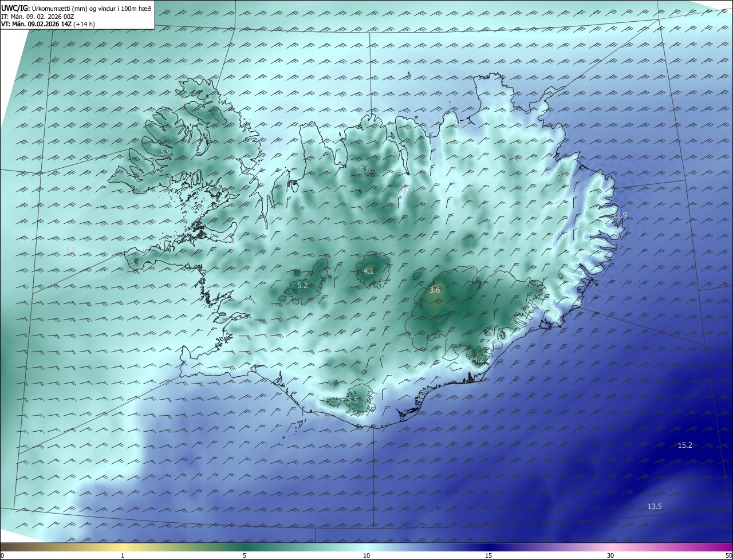Click the 13.5 value over the southeast ocean

655,506
